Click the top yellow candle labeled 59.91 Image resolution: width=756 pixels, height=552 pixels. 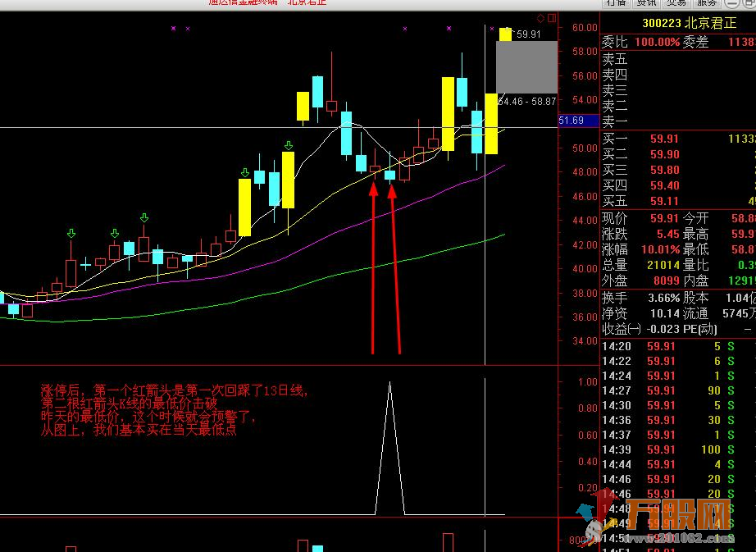505,34
